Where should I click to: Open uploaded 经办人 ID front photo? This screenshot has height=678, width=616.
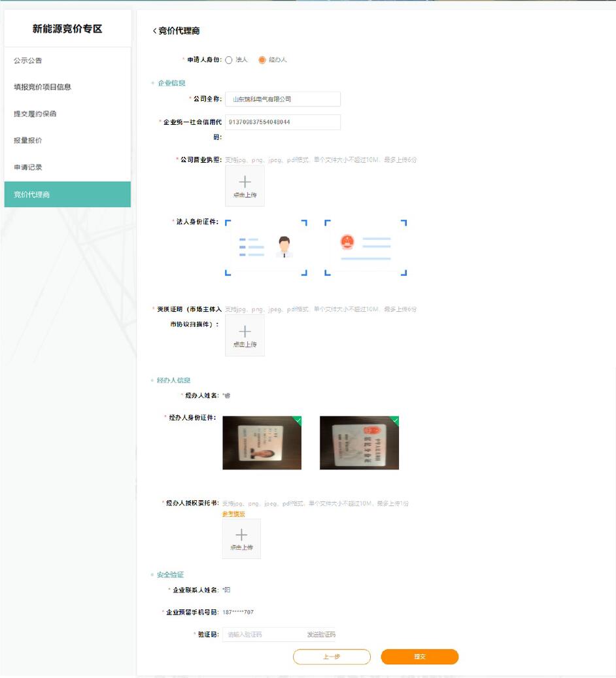pyautogui.click(x=262, y=443)
